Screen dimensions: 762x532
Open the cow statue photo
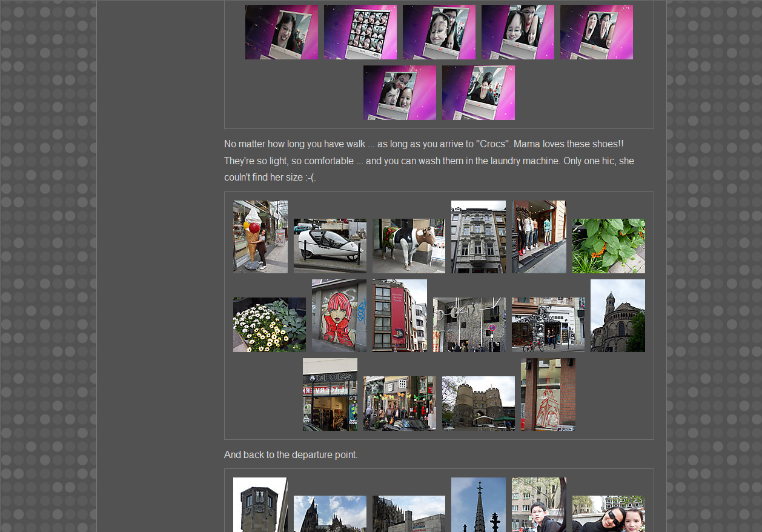pos(408,245)
